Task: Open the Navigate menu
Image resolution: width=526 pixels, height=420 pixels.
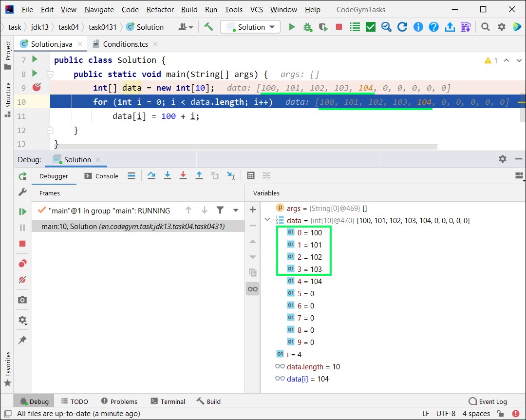Action: coord(99,9)
